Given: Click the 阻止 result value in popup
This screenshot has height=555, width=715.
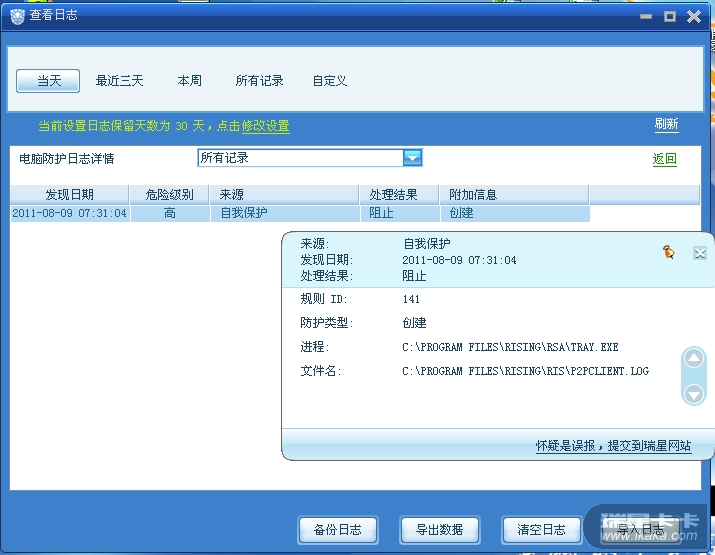Looking at the screenshot, I should pyautogui.click(x=414, y=276).
